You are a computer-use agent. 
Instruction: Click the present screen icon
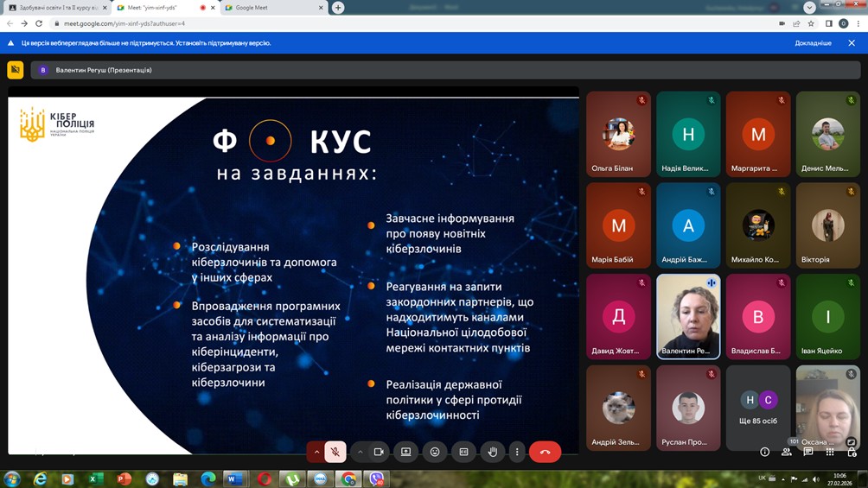click(x=406, y=452)
